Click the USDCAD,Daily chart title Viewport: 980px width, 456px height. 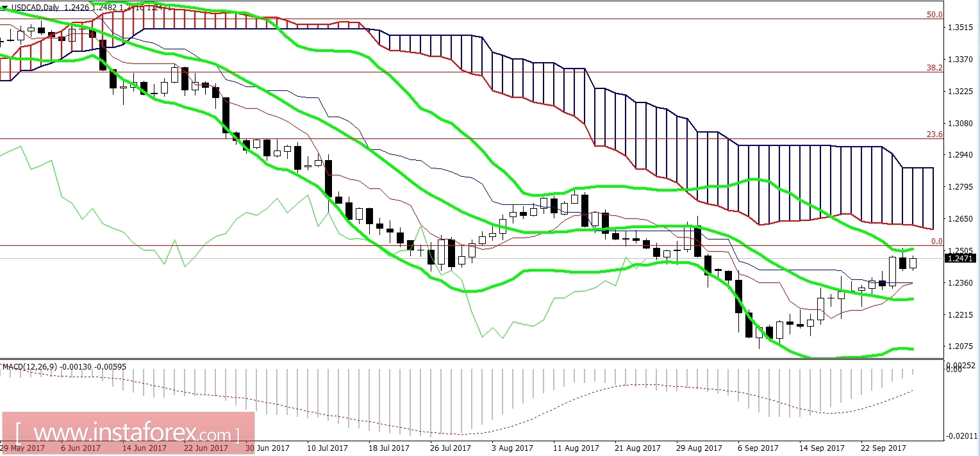[x=36, y=8]
